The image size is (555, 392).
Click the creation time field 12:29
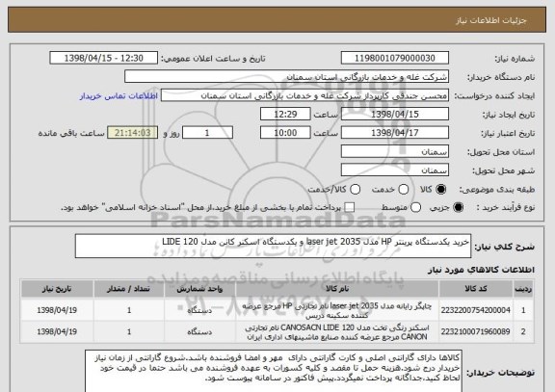pos(285,115)
